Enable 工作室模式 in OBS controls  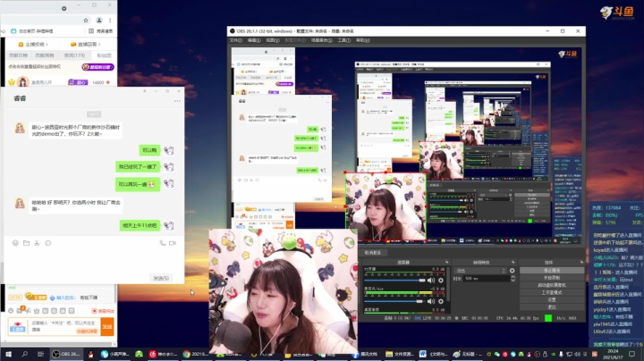click(x=552, y=292)
